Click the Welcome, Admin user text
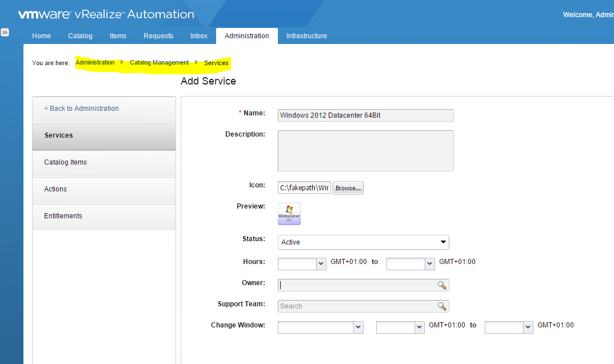Viewport: 614px width, 364px height. [588, 15]
